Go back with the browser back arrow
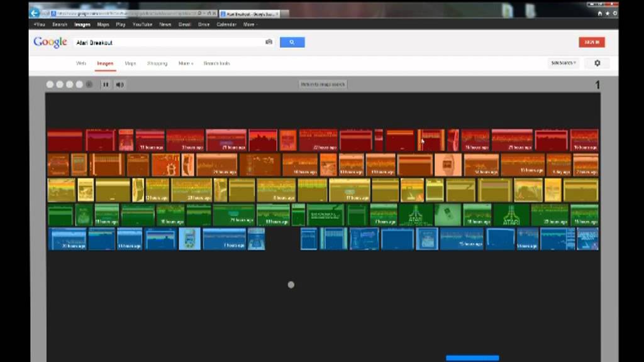The image size is (644, 362). (35, 13)
